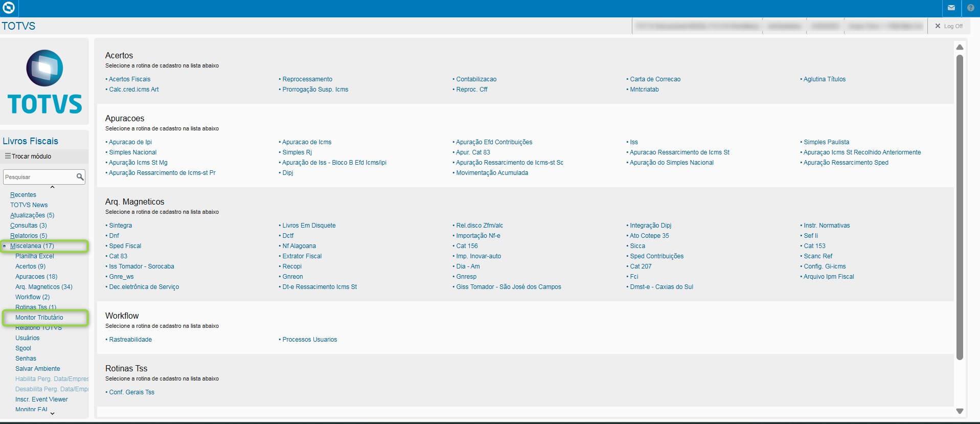Open Senhas in the sidebar
The image size is (980, 424).
26,359
